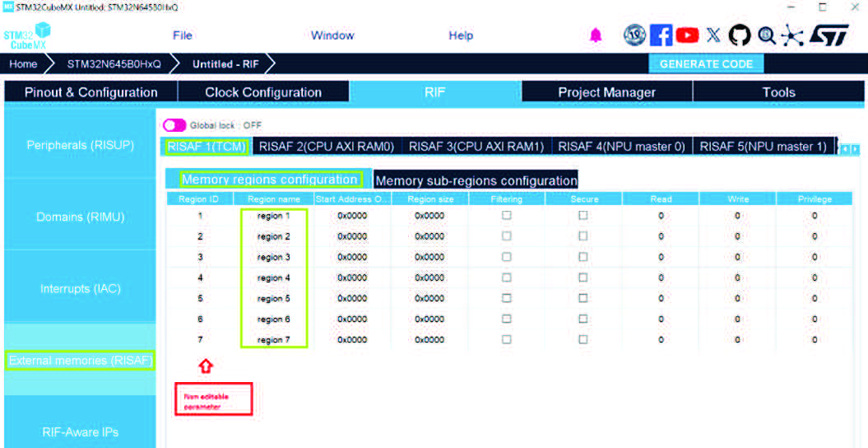
Task: Enable Filtering checkbox for region 3
Action: point(507,257)
